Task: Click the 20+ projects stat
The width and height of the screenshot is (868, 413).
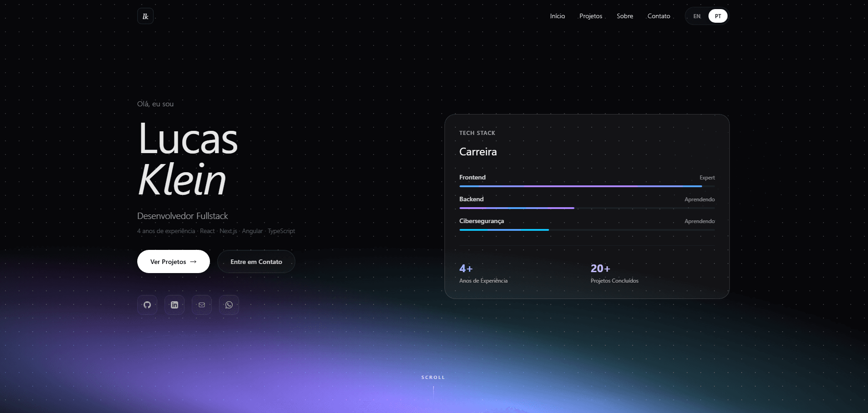Action: point(600,269)
